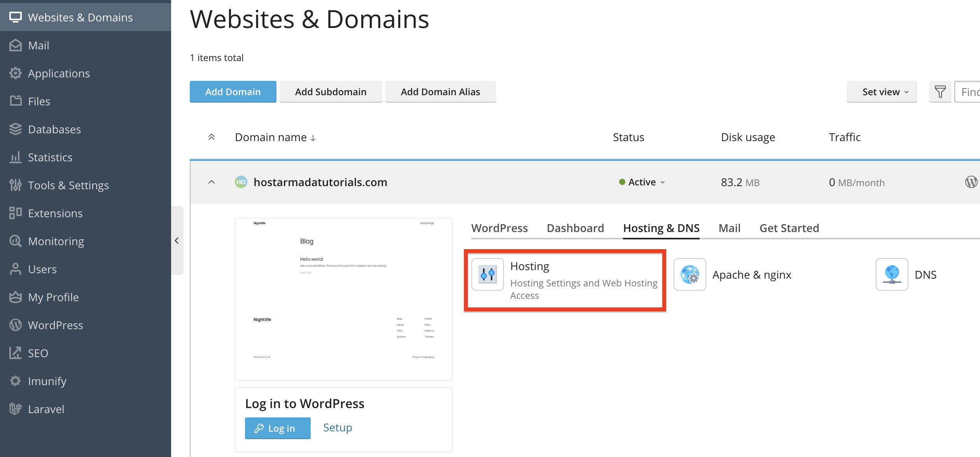Image resolution: width=980 pixels, height=457 pixels.
Task: Open the Laravel toolkit from the sidebar
Action: click(x=46, y=409)
